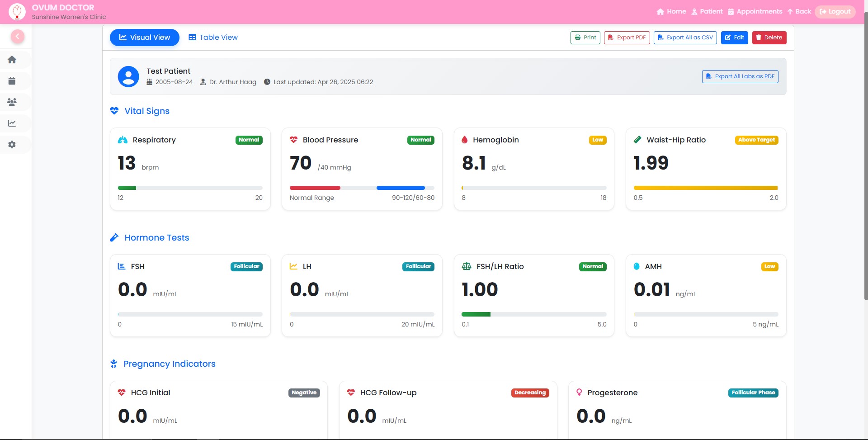Image resolution: width=868 pixels, height=440 pixels.
Task: Toggle the Low badge on Hemoglobin card
Action: (x=598, y=140)
